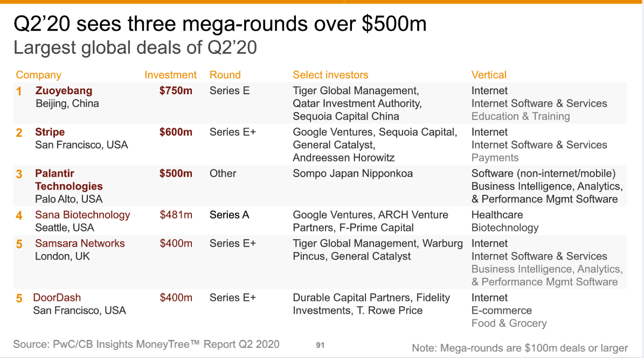Viewport: 644px width, 358px height.
Task: Click the Vertical column header
Action: (x=489, y=75)
